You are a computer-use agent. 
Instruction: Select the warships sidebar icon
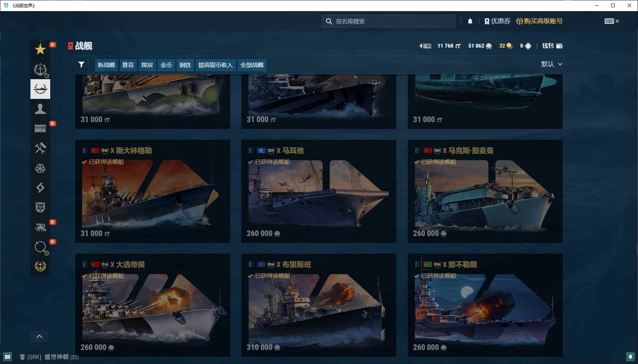[x=40, y=89]
